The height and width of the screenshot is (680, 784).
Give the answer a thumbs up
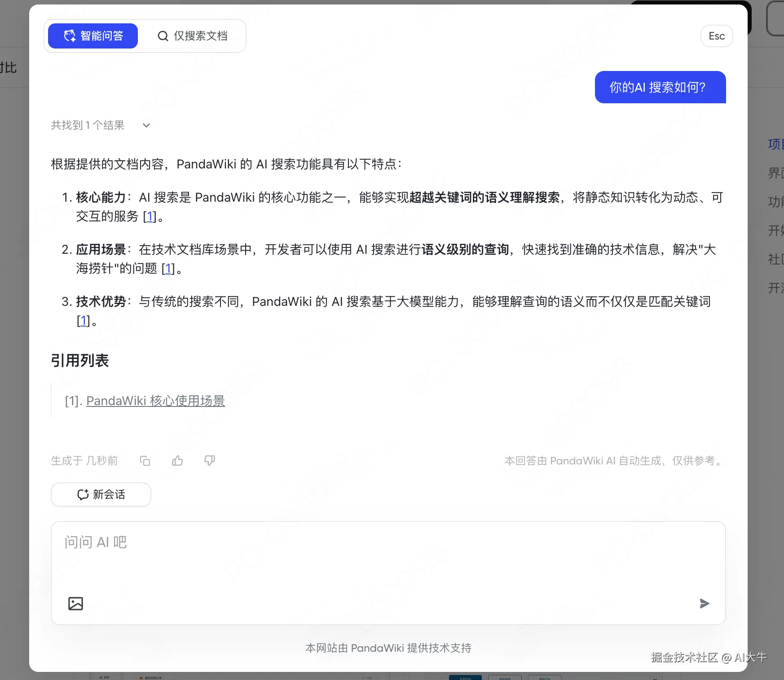[x=177, y=461]
